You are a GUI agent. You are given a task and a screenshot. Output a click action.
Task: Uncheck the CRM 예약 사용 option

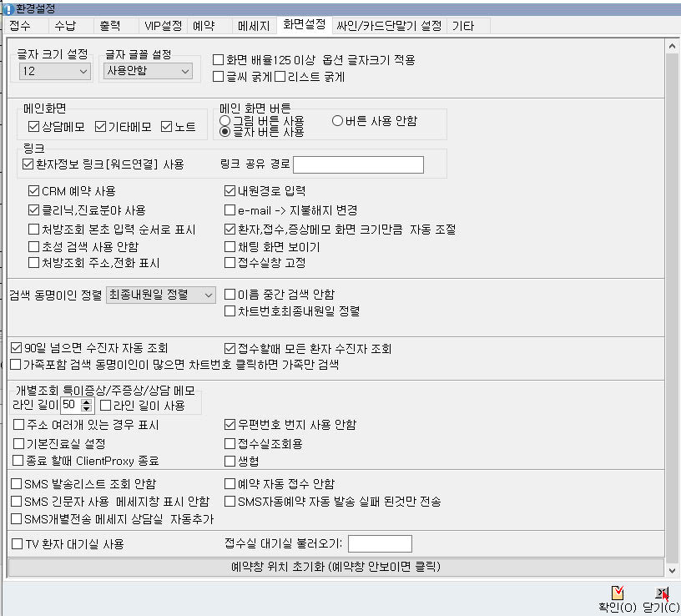pos(33,191)
